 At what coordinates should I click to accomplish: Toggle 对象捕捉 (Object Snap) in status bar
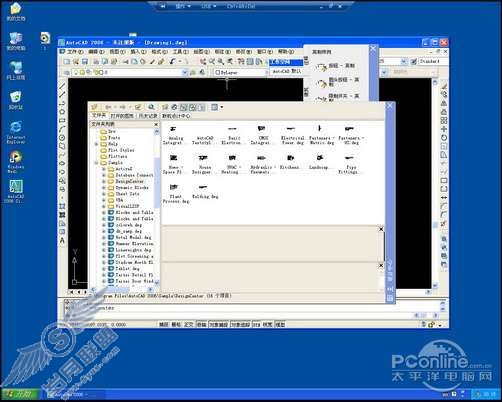[x=218, y=324]
